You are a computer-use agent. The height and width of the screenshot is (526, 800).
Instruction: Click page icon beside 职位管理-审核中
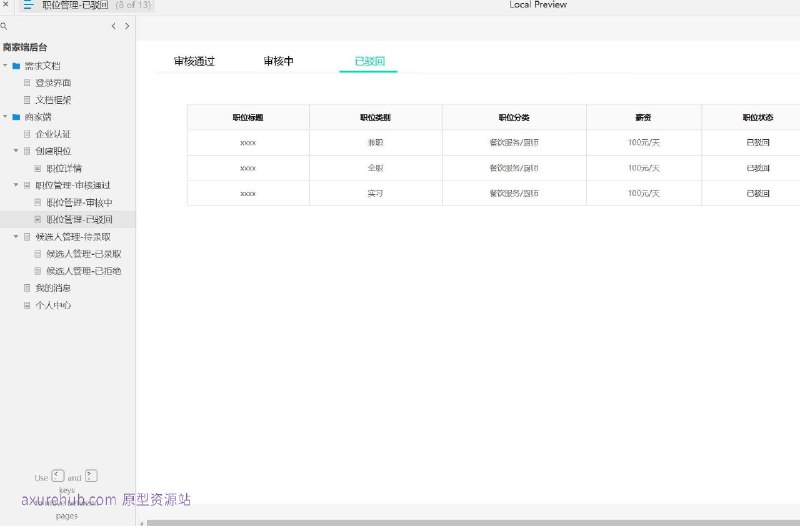pyautogui.click(x=38, y=203)
